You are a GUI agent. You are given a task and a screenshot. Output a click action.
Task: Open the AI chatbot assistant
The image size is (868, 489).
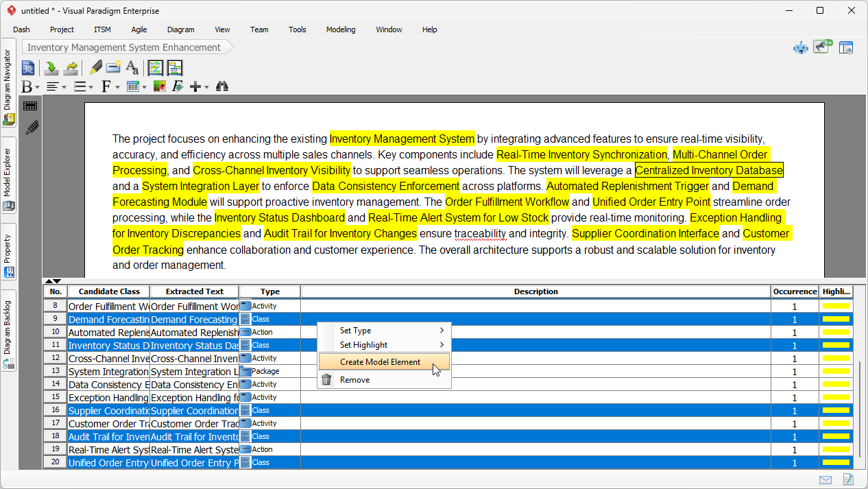(801, 47)
